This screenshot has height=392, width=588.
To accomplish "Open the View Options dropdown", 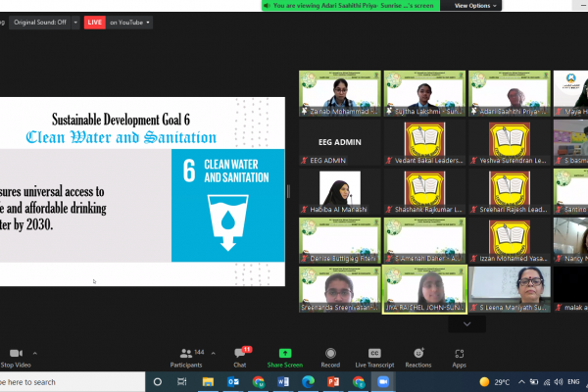I will (x=474, y=6).
